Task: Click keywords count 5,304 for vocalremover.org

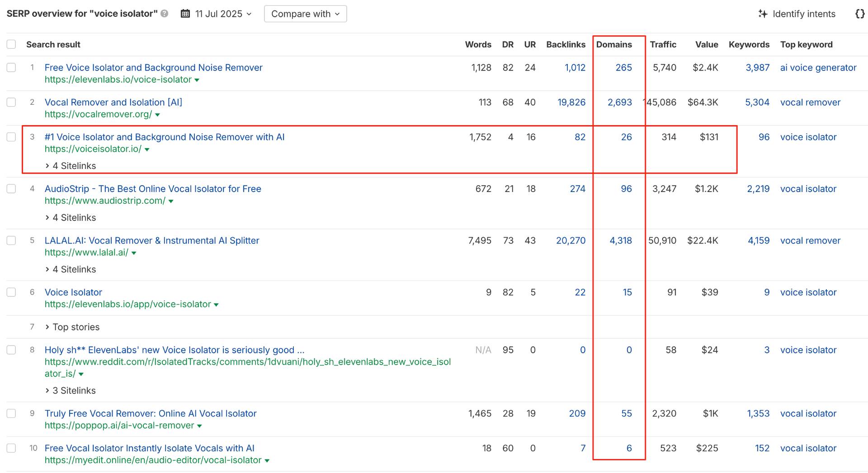Action: click(x=757, y=102)
